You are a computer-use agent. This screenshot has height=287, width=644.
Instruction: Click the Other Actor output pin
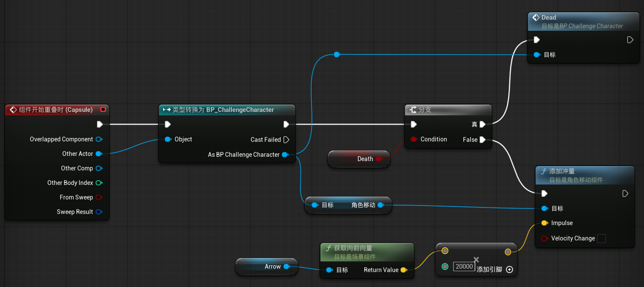pos(99,154)
